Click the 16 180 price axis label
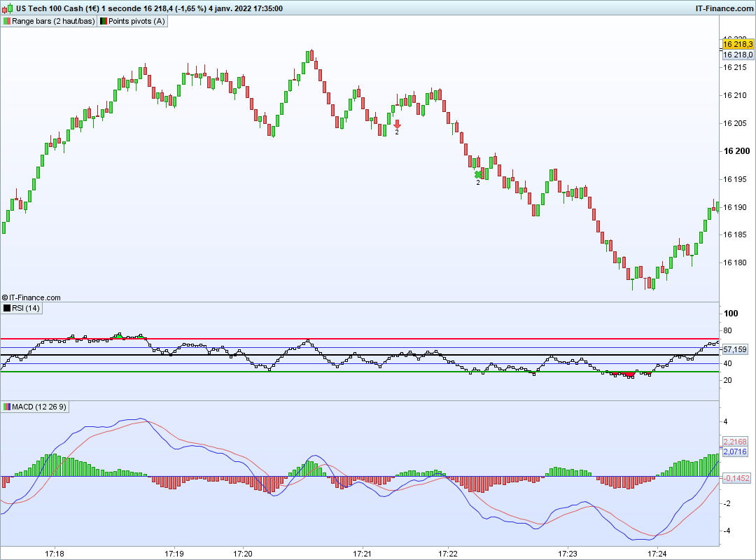This screenshot has width=756, height=560. [735, 263]
